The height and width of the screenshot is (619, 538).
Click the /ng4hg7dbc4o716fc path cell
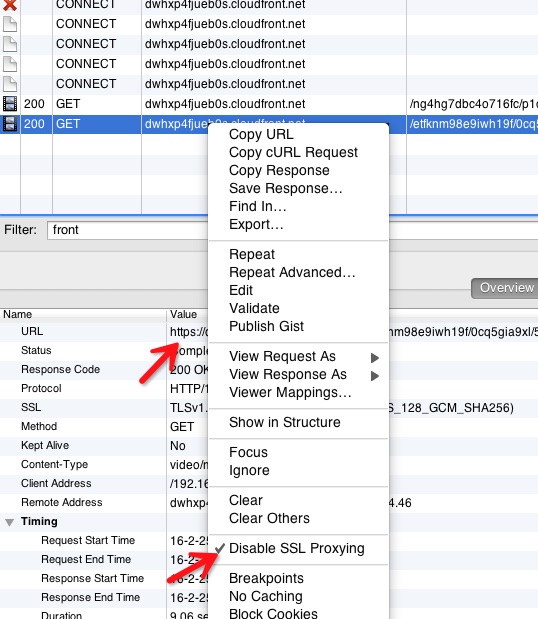(x=473, y=104)
